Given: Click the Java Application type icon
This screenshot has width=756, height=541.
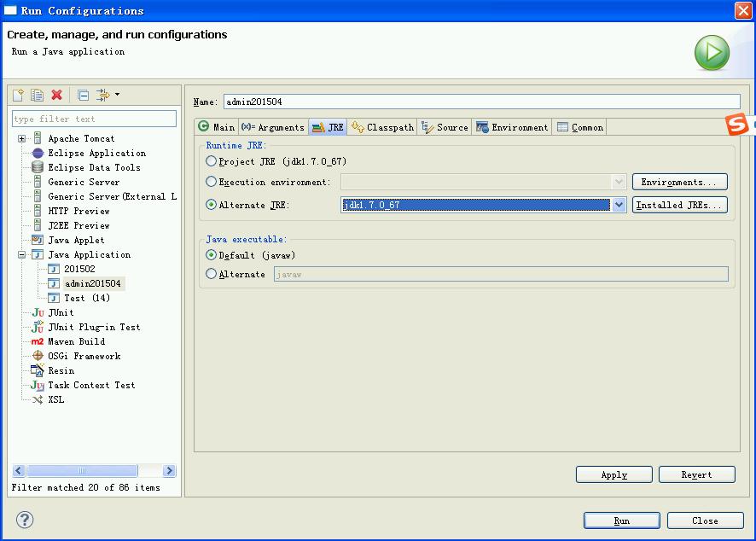Looking at the screenshot, I should [38, 254].
